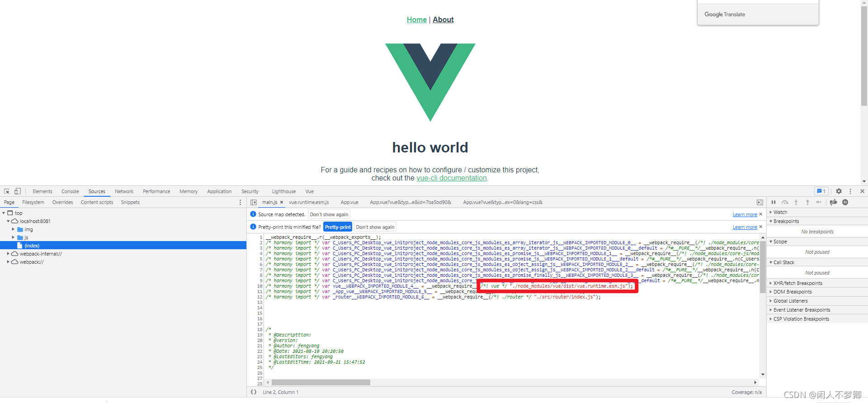Click the pretty-print braces icon in status bar

(254, 392)
